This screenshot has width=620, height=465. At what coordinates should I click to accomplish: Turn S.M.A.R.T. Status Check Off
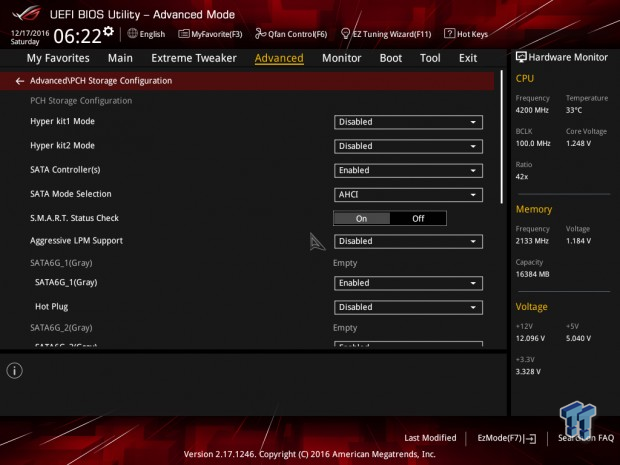(x=418, y=219)
